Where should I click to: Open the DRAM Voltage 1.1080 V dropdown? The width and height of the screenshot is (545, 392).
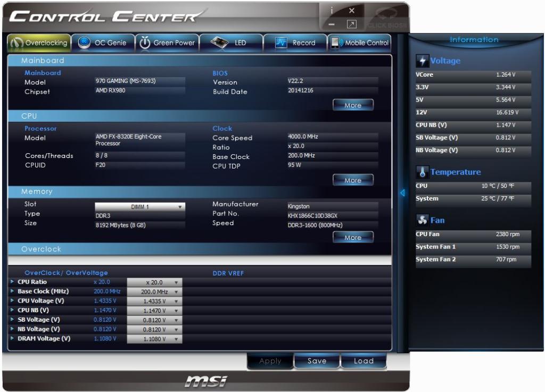tap(154, 339)
